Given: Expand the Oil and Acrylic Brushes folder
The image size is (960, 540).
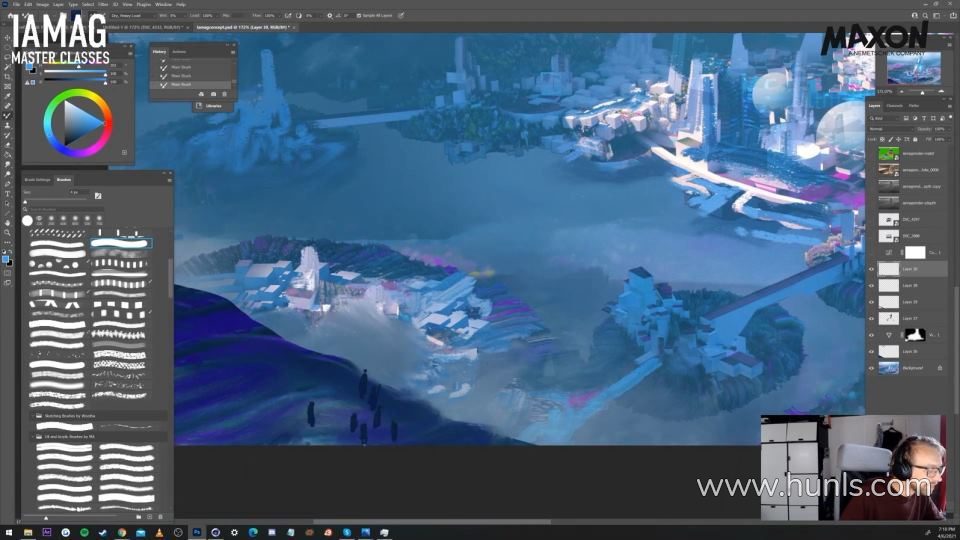Looking at the screenshot, I should click(x=33, y=437).
